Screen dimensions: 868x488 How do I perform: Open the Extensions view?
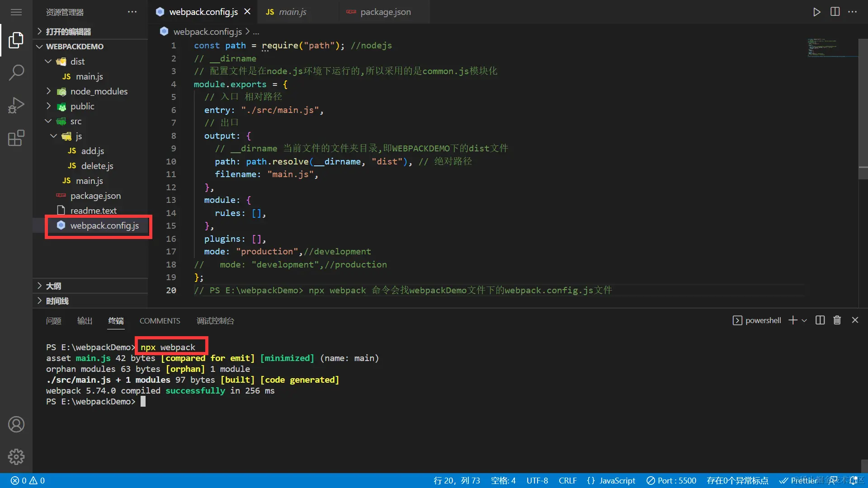16,138
